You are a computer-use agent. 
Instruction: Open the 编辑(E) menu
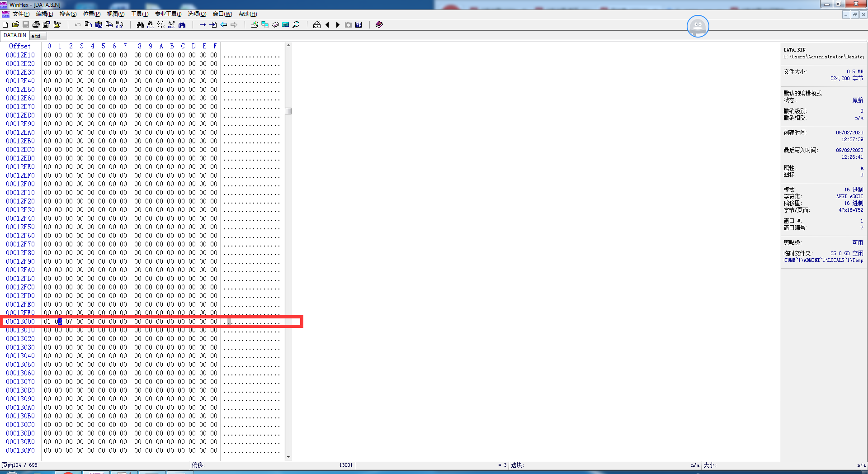click(45, 14)
